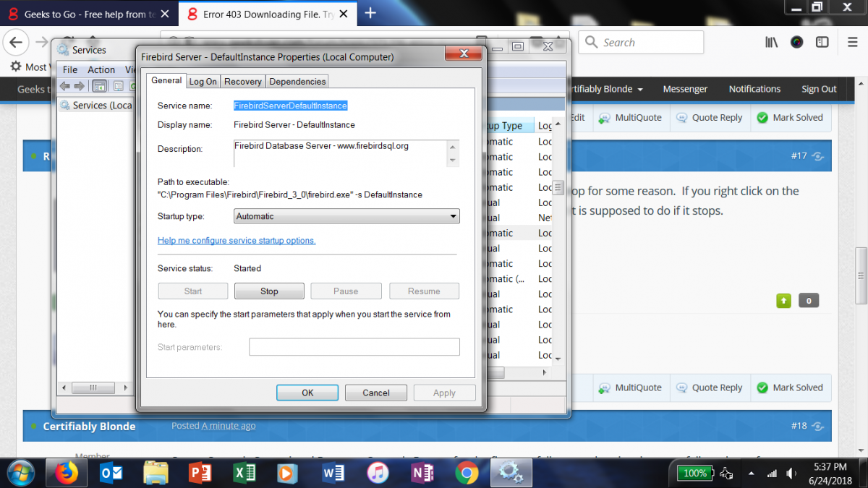Launch Firefox from the taskbar
868x488 pixels.
67,473
